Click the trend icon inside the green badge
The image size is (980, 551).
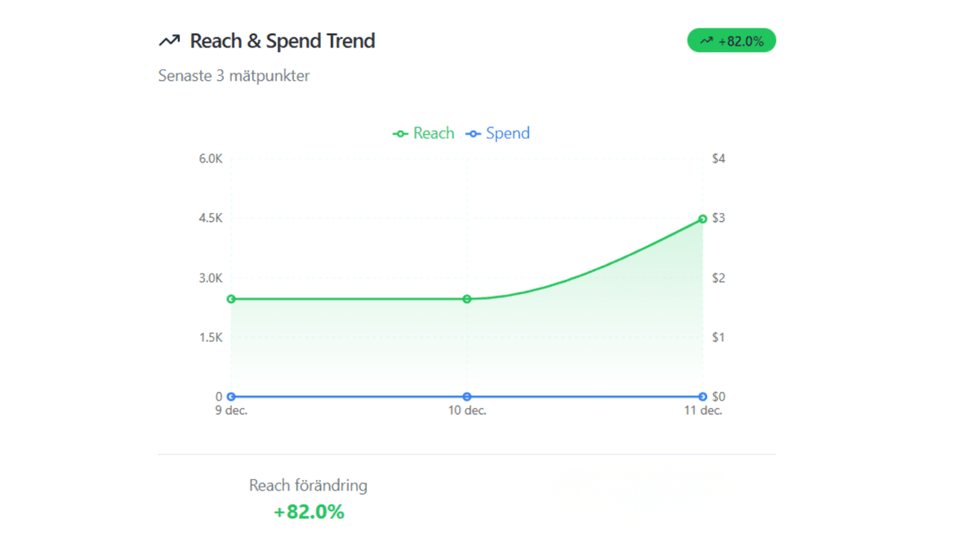707,40
